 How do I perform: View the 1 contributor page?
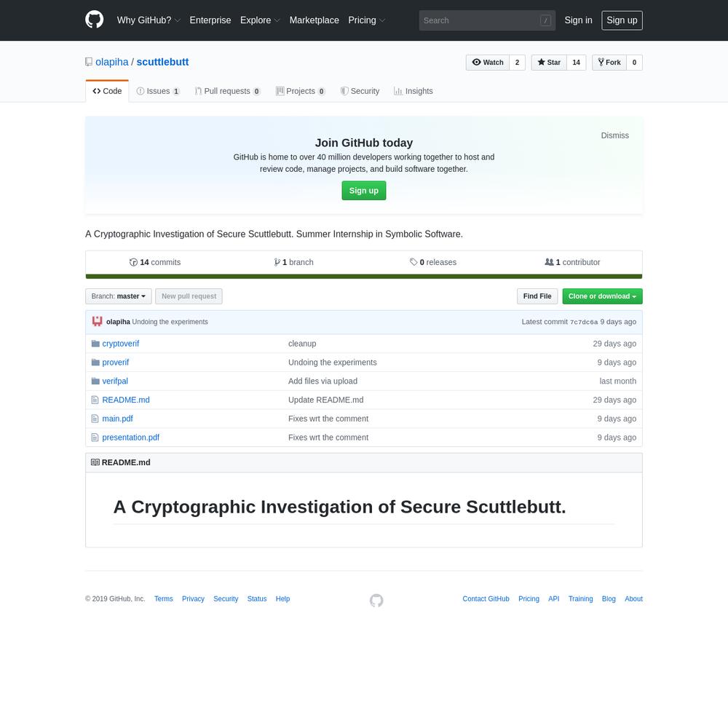tap(572, 262)
